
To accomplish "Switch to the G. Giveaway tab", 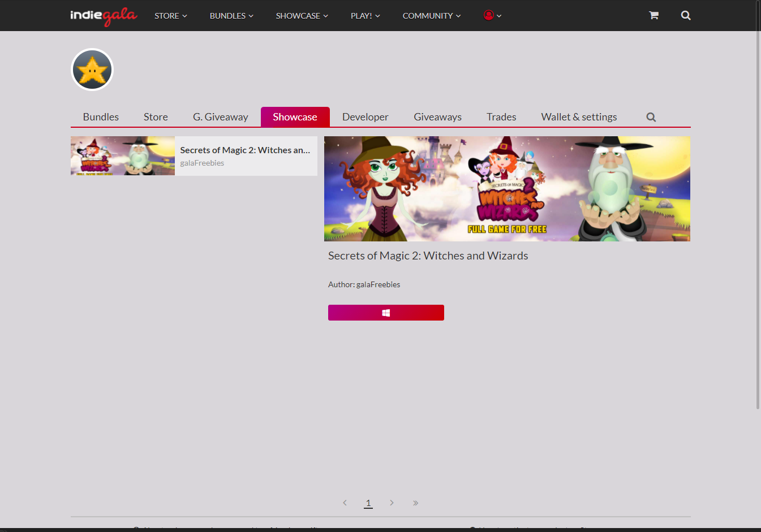I will coord(221,117).
